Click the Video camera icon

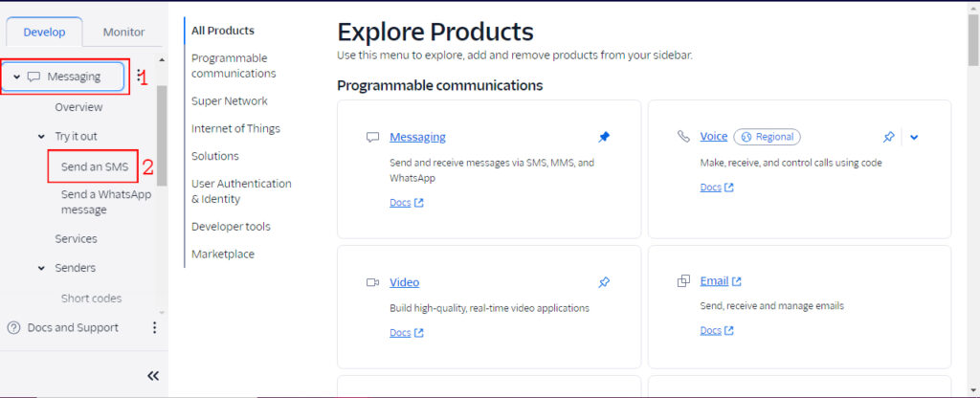click(372, 282)
